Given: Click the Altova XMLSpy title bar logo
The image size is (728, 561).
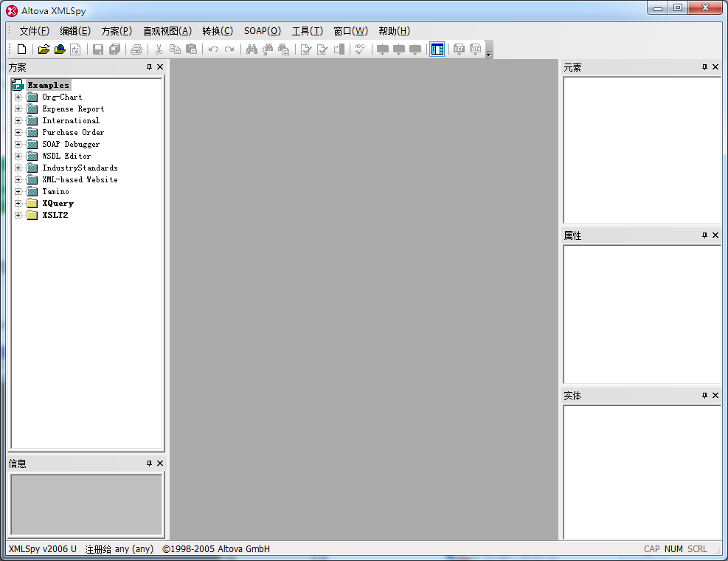Looking at the screenshot, I should (12, 10).
